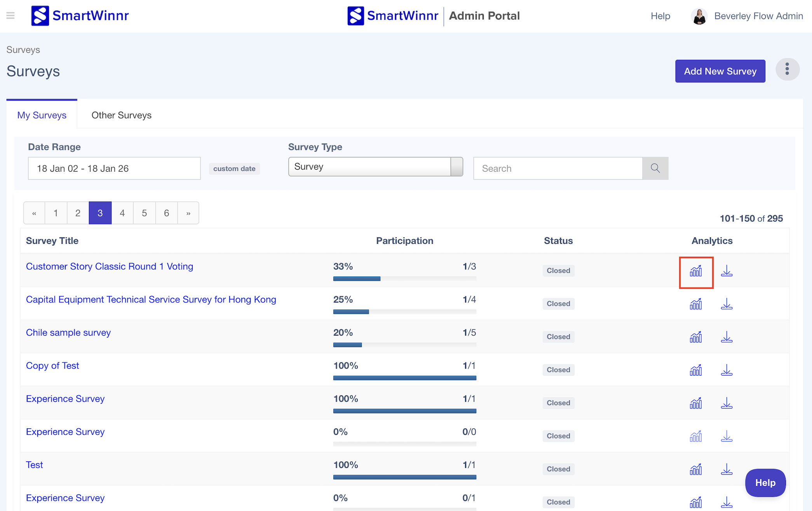Go back with « pagination arrow
The width and height of the screenshot is (812, 511).
(34, 213)
